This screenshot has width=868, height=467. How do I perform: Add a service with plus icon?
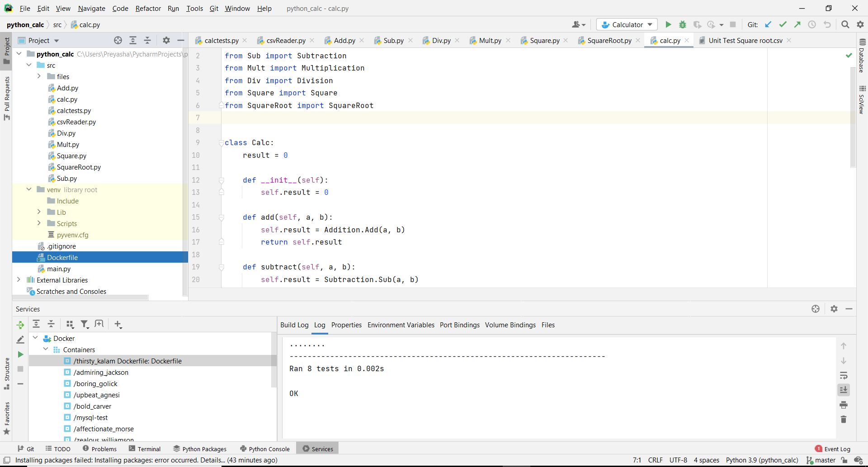(118, 324)
